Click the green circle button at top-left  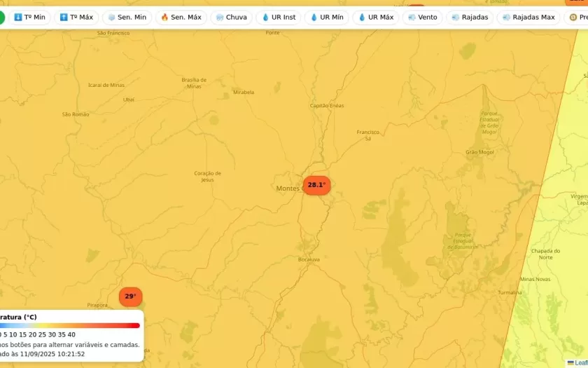pyautogui.click(x=1, y=18)
